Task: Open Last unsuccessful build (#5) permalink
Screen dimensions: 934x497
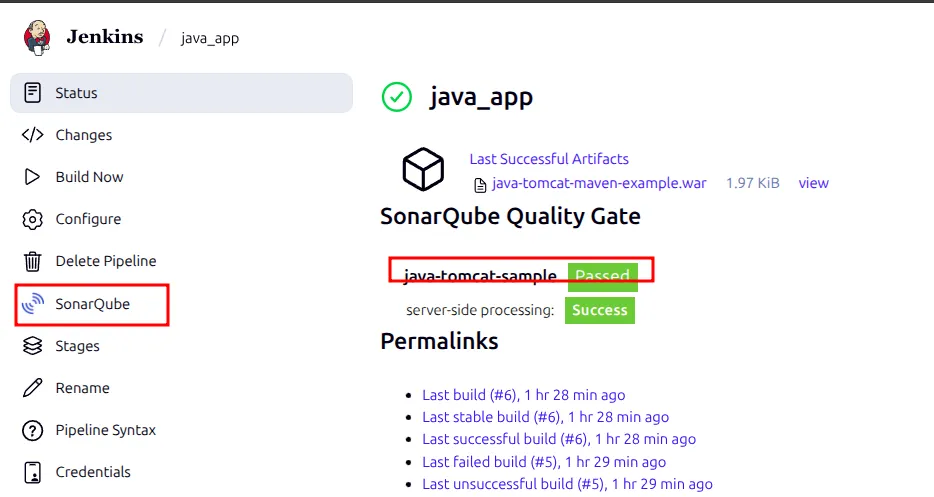Action: click(567, 484)
